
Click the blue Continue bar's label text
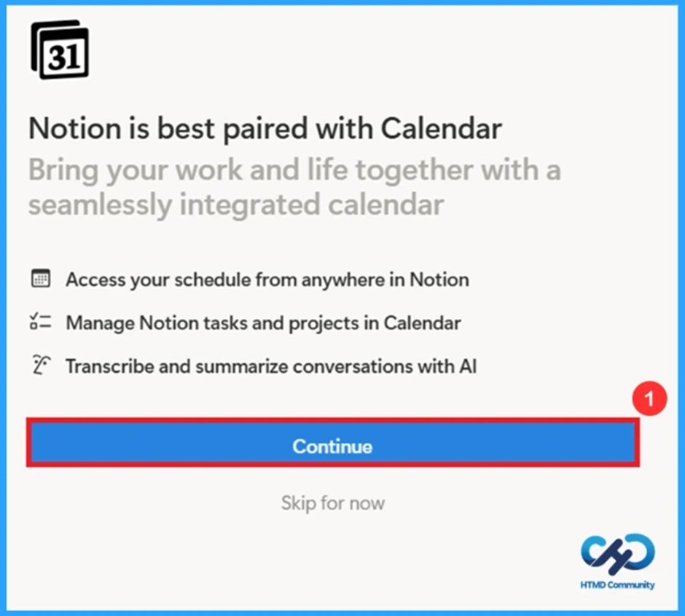tap(332, 446)
